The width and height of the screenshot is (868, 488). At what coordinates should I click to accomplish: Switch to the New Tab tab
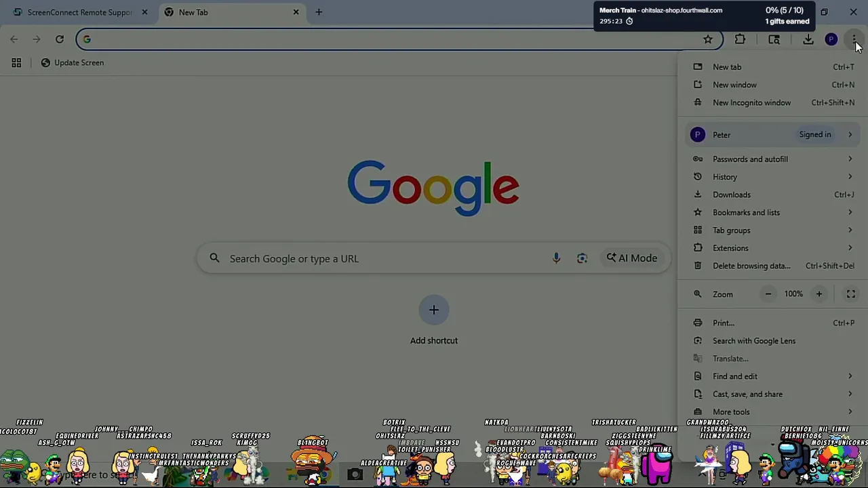point(233,12)
